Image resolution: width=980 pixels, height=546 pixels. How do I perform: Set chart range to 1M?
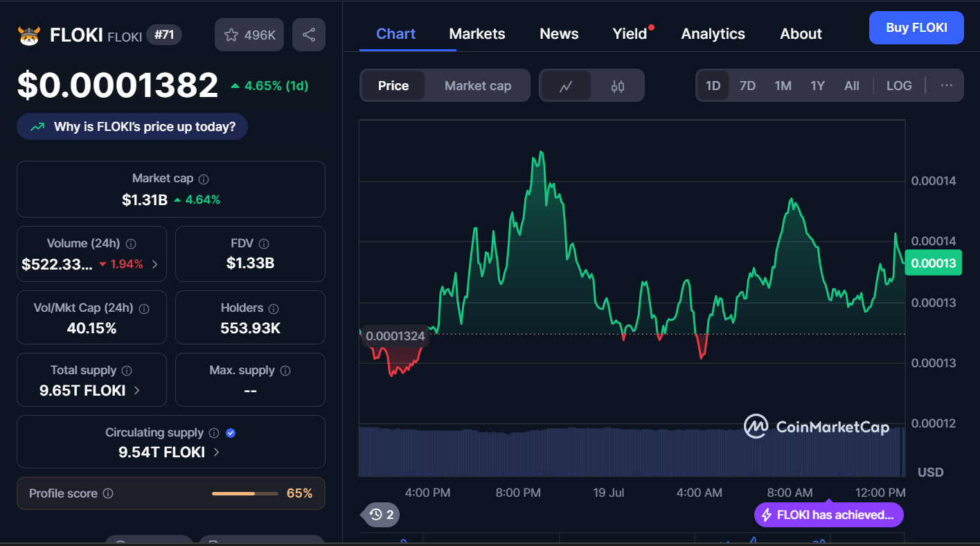coord(783,86)
